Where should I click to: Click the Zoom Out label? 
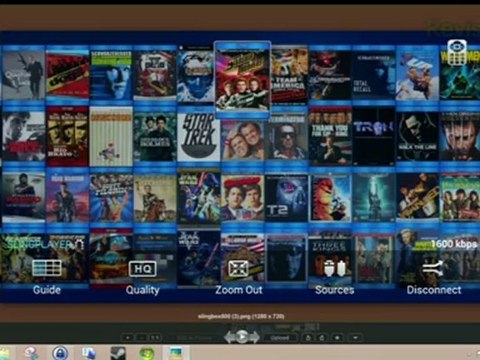click(x=239, y=290)
